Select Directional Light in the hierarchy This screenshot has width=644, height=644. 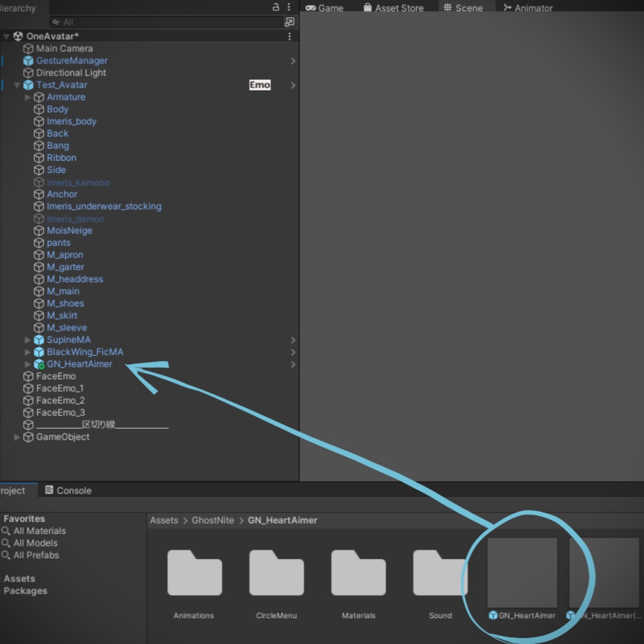[71, 73]
